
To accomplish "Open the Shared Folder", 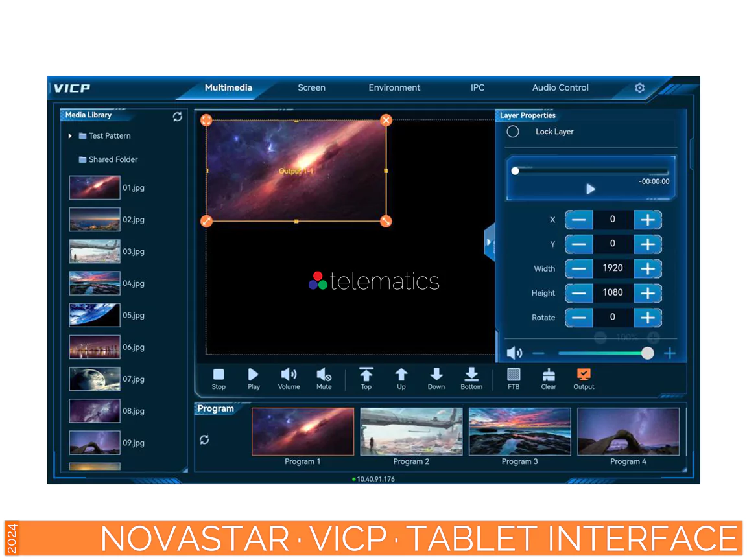I will click(108, 159).
